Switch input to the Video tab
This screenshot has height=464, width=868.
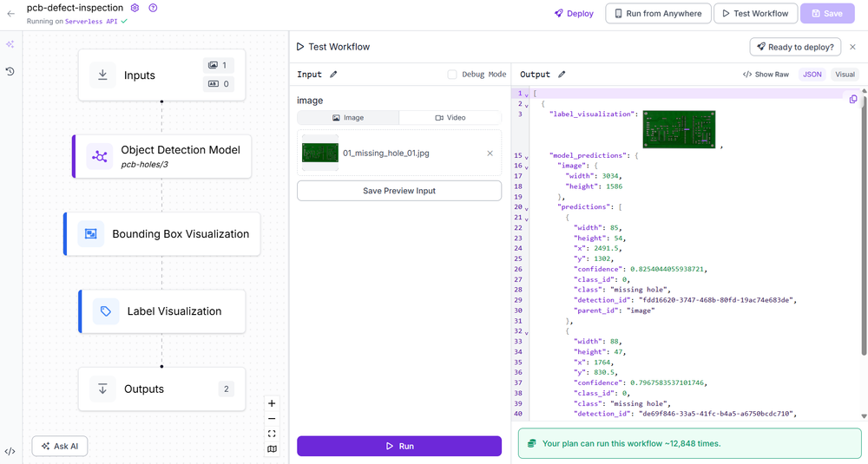[x=450, y=118]
